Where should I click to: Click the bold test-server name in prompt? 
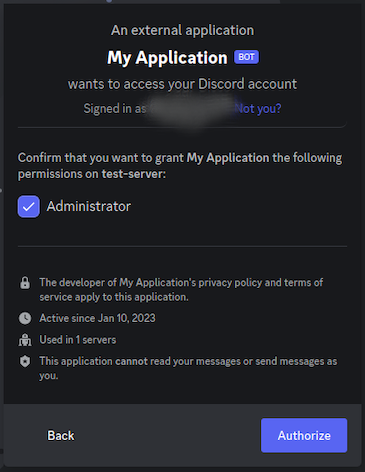[x=132, y=174]
